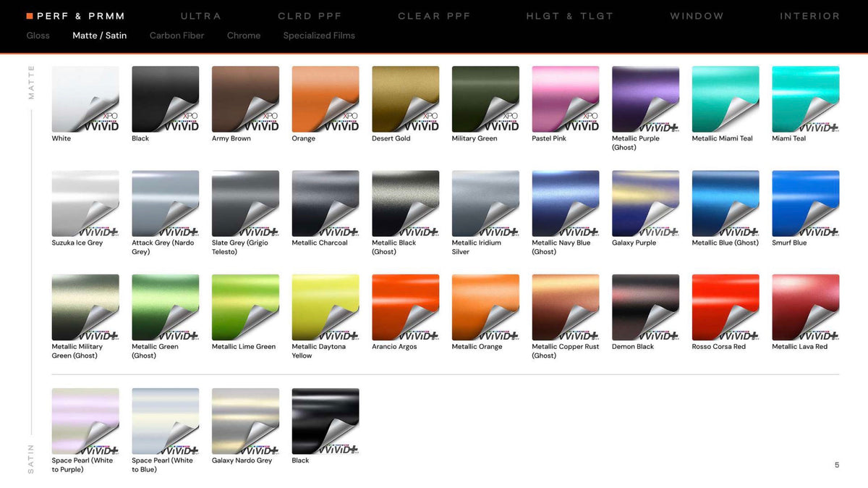This screenshot has width=868, height=488.
Task: Select the Metallic Lava Red swatch
Action: pyautogui.click(x=806, y=307)
